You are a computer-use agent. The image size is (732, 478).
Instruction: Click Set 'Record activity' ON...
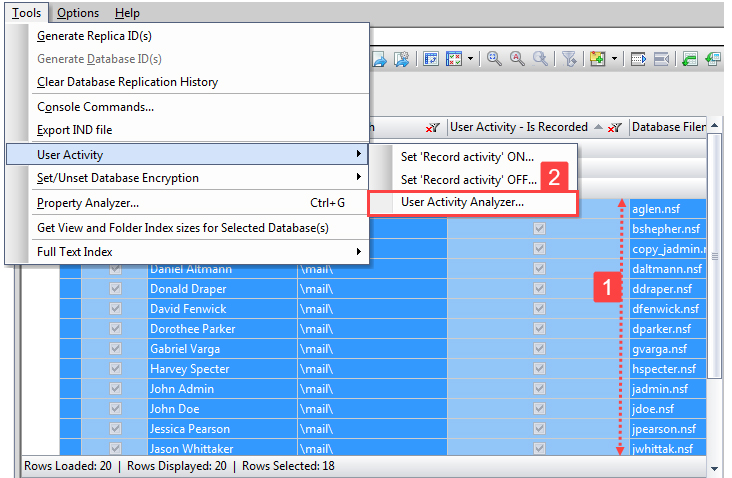[467, 157]
